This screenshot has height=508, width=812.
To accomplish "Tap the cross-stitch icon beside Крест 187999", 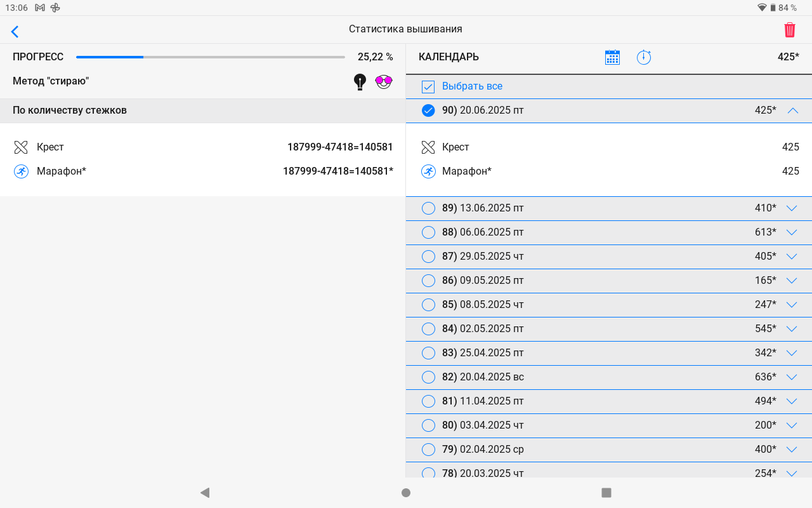I will 21,147.
